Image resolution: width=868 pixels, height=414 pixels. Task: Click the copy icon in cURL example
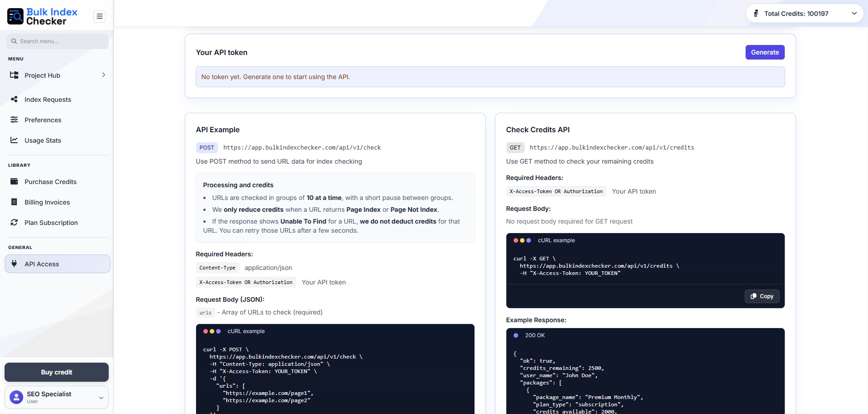[x=753, y=296]
